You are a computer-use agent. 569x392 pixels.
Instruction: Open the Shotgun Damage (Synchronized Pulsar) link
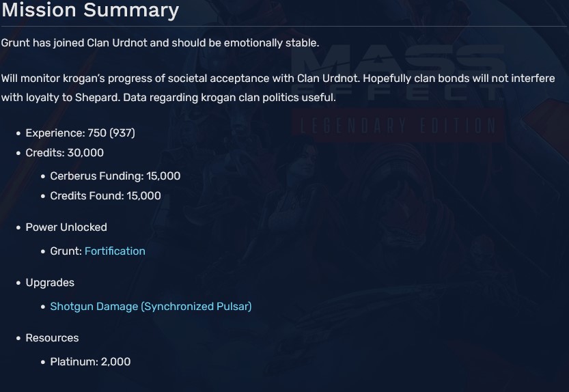[150, 307]
